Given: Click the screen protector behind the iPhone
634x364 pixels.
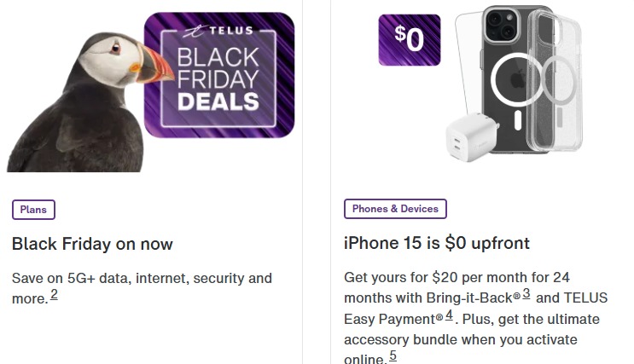Looking at the screenshot, I should click(x=467, y=61).
